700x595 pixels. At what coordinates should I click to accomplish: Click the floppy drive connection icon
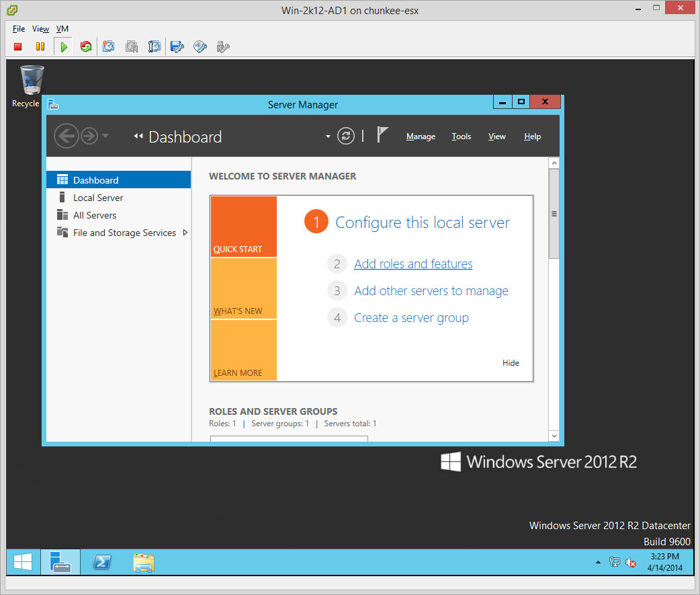tap(177, 46)
